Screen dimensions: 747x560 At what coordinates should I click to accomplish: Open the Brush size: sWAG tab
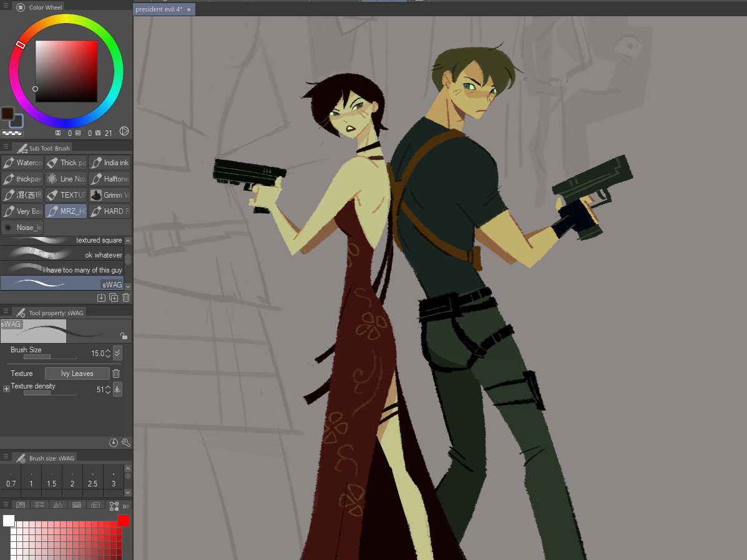tap(46, 458)
